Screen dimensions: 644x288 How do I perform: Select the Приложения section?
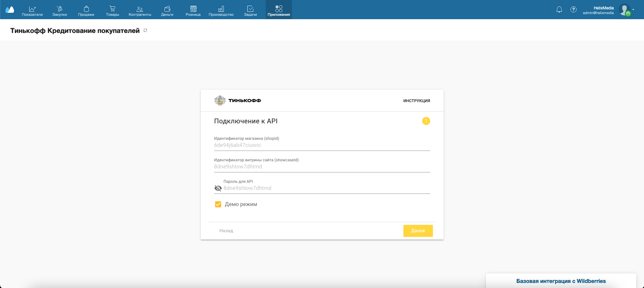pyautogui.click(x=279, y=10)
